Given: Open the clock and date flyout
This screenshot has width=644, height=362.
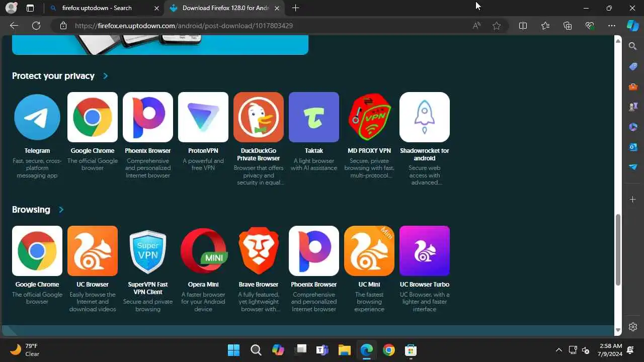Looking at the screenshot, I should 610,350.
